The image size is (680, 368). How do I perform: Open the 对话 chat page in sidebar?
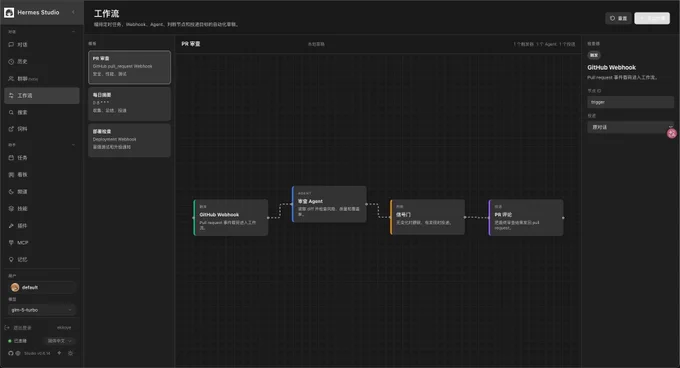42,45
